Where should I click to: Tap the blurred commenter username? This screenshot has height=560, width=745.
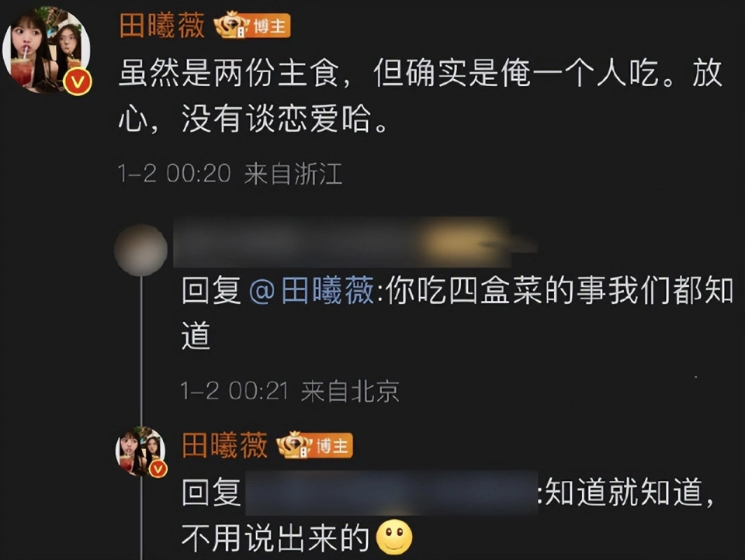pyautogui.click(x=354, y=242)
